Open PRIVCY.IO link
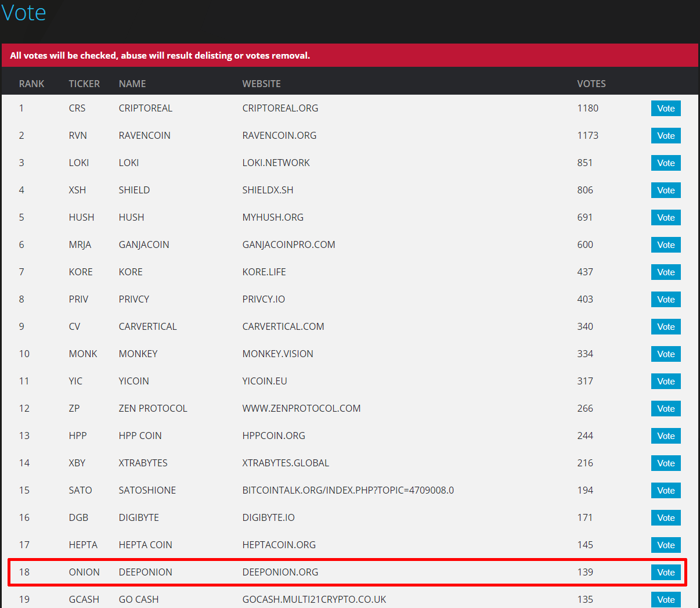Image resolution: width=700 pixels, height=608 pixels. 264,299
